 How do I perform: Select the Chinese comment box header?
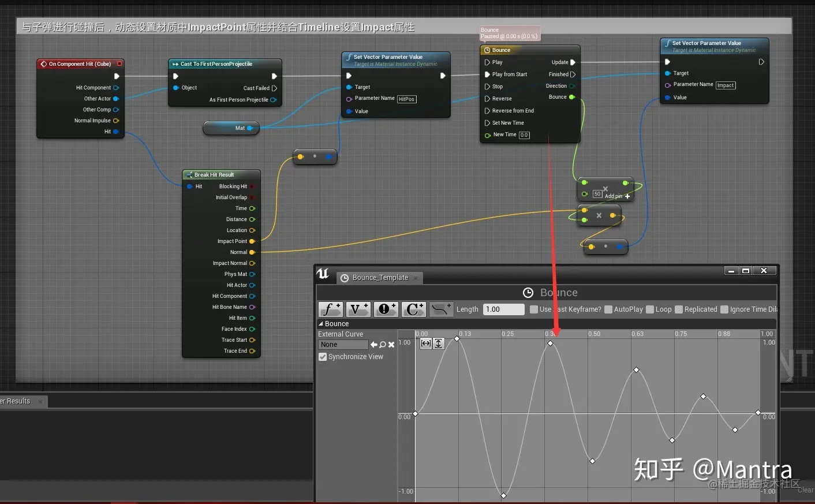(404, 27)
